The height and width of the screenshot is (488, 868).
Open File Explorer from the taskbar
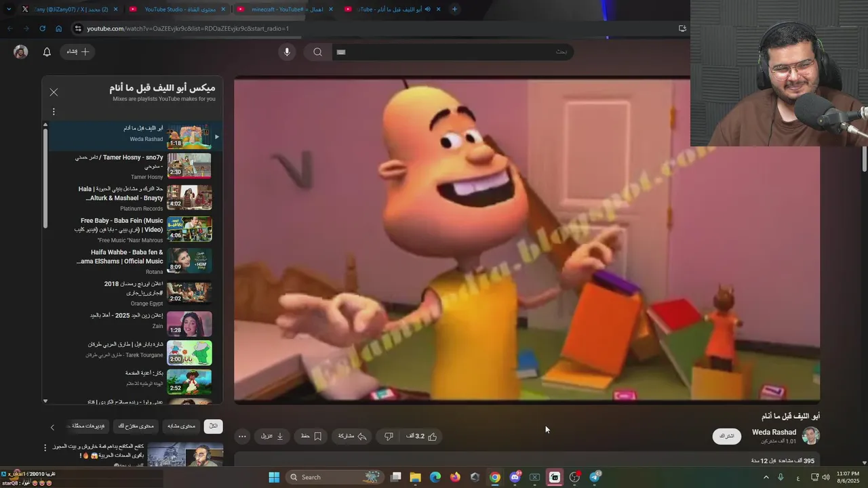click(416, 477)
